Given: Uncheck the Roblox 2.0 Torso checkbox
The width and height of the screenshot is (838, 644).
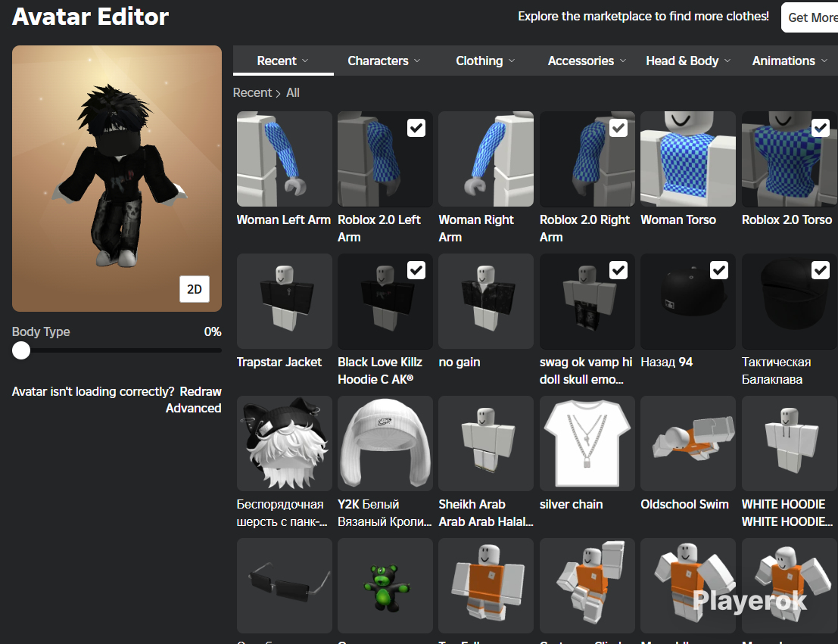Looking at the screenshot, I should click(821, 128).
